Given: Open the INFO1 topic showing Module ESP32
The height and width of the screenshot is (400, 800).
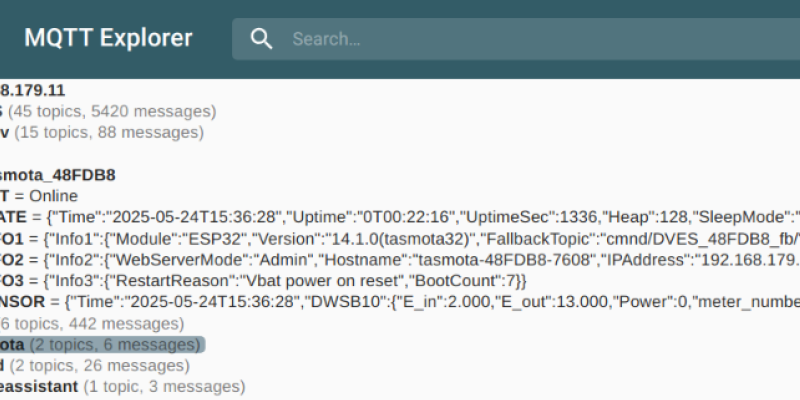Looking at the screenshot, I should tap(400, 239).
